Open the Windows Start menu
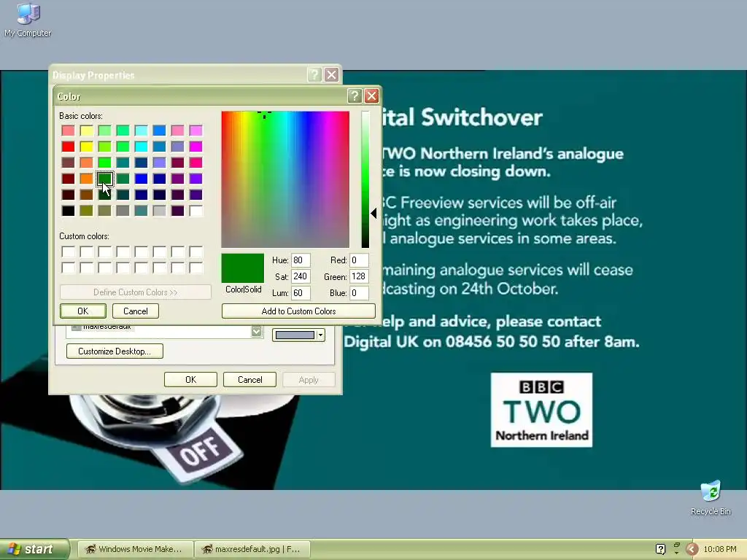 coord(34,549)
